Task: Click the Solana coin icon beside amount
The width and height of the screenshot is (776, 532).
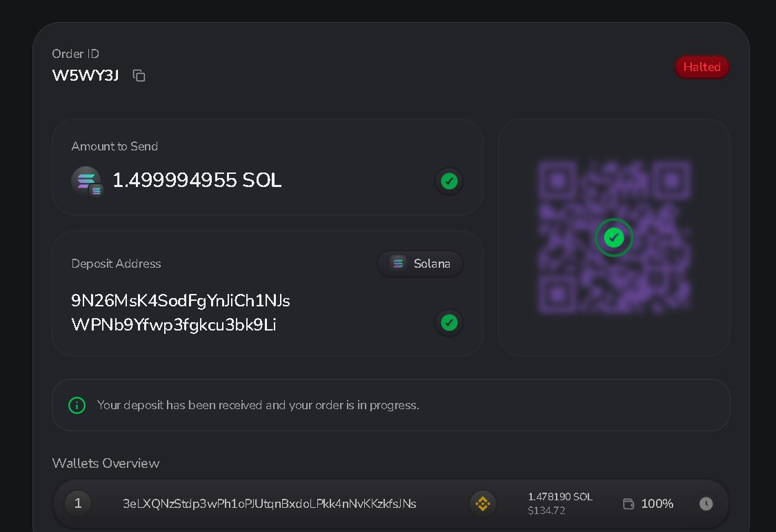Action: tap(87, 181)
